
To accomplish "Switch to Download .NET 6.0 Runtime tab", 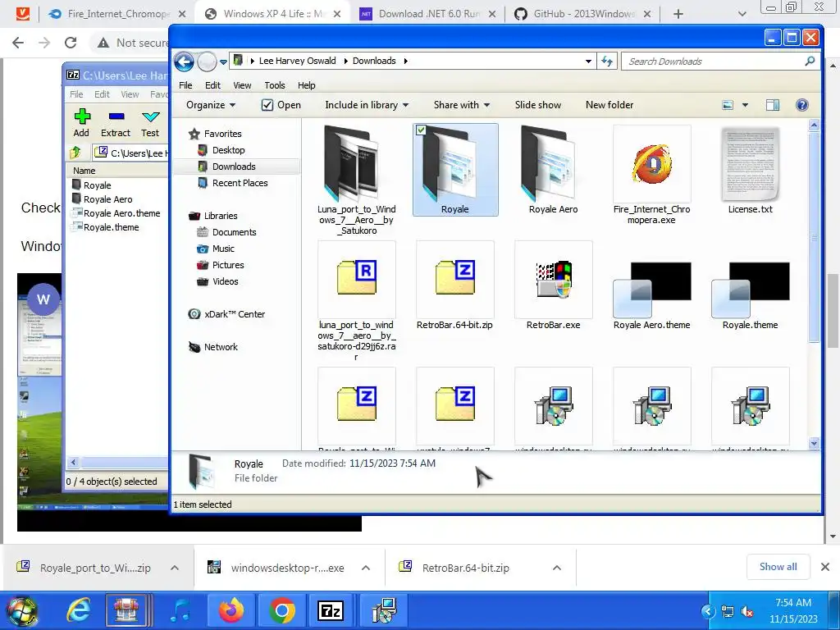I will click(428, 14).
